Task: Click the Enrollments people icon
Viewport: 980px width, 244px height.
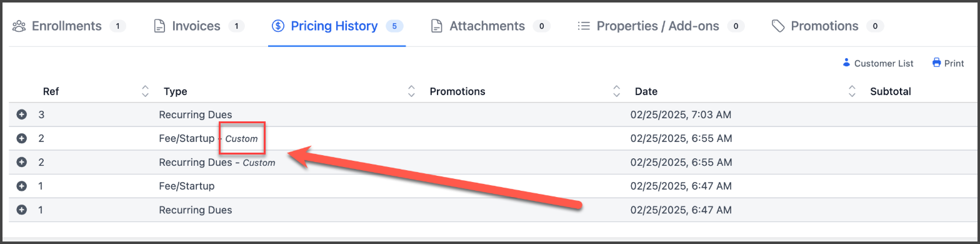Action: [x=19, y=26]
